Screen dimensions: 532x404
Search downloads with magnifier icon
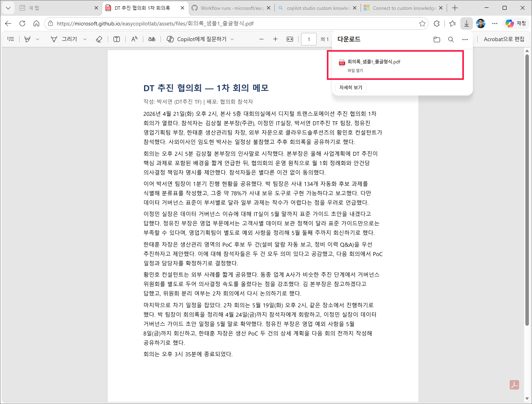(x=451, y=39)
